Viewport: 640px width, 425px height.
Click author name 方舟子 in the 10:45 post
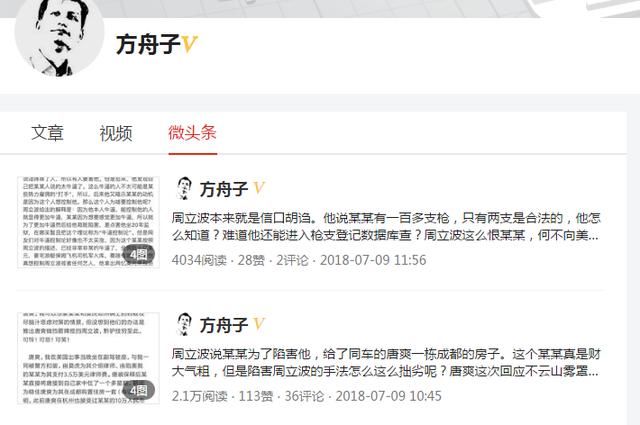pyautogui.click(x=224, y=325)
